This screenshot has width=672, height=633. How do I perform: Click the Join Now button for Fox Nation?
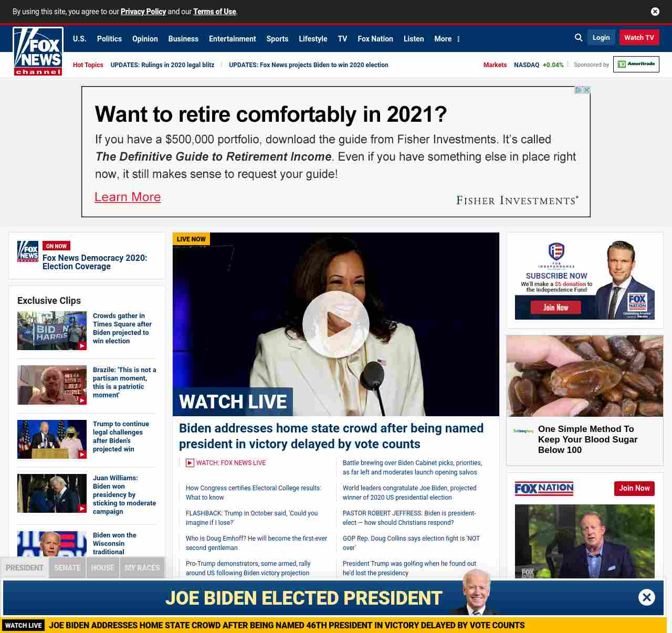pos(634,488)
